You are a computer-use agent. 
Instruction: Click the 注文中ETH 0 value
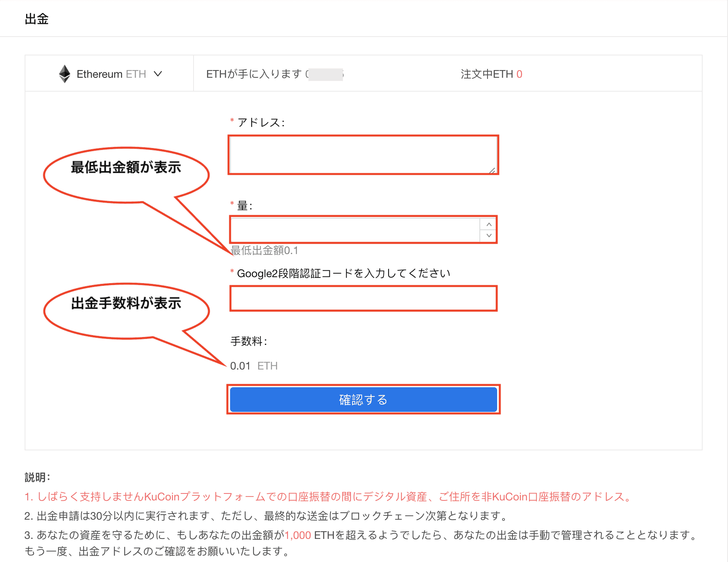click(519, 74)
